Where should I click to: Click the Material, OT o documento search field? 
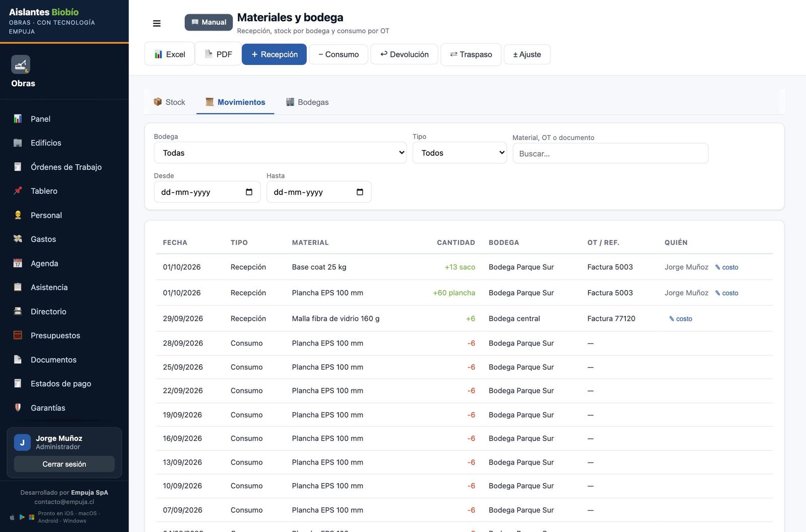pos(611,154)
